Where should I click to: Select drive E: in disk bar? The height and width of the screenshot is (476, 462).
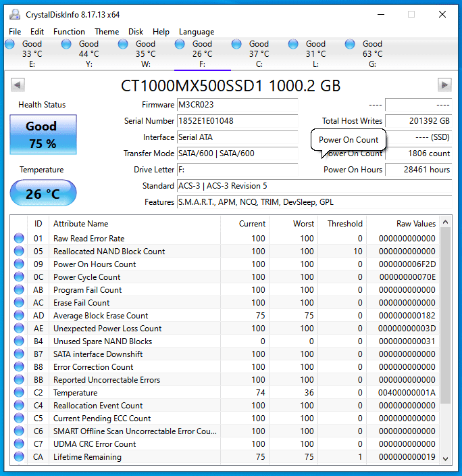coord(32,53)
